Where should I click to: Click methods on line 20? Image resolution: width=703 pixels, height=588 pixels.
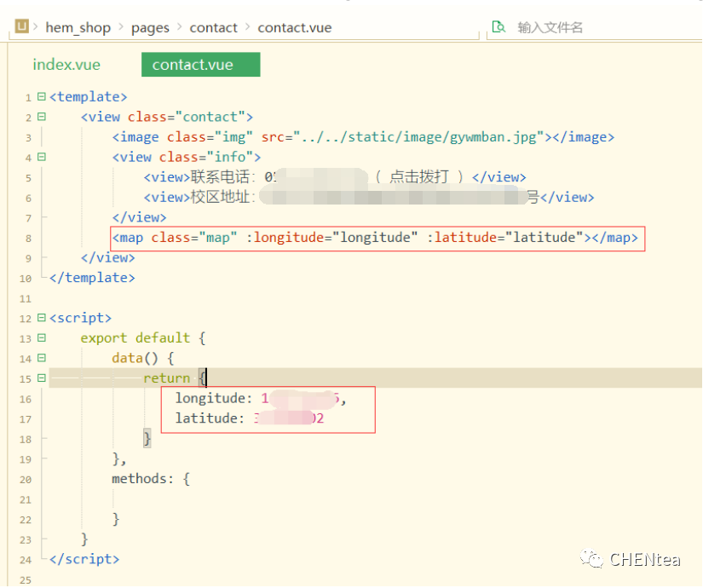coord(141,479)
